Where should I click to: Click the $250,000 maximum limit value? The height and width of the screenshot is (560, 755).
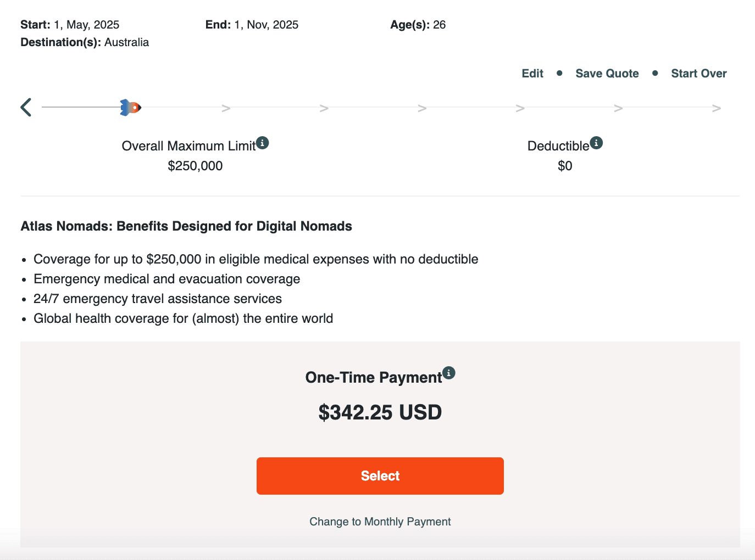(x=195, y=166)
